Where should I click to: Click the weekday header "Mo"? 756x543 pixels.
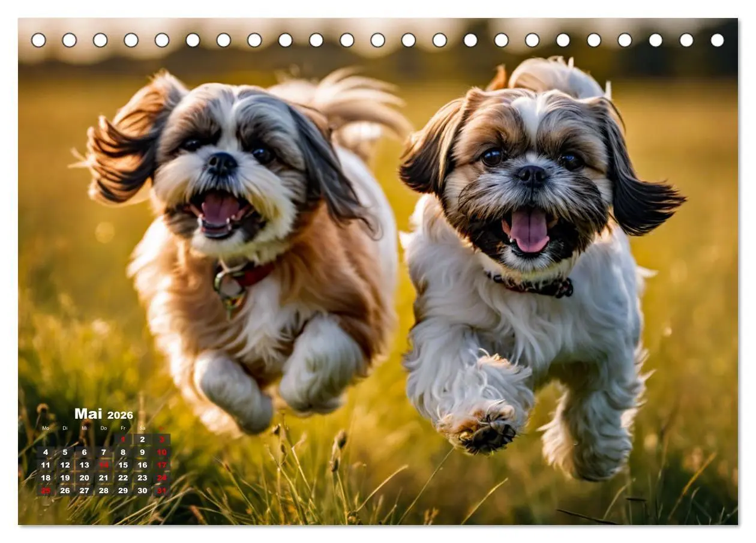tap(46, 428)
